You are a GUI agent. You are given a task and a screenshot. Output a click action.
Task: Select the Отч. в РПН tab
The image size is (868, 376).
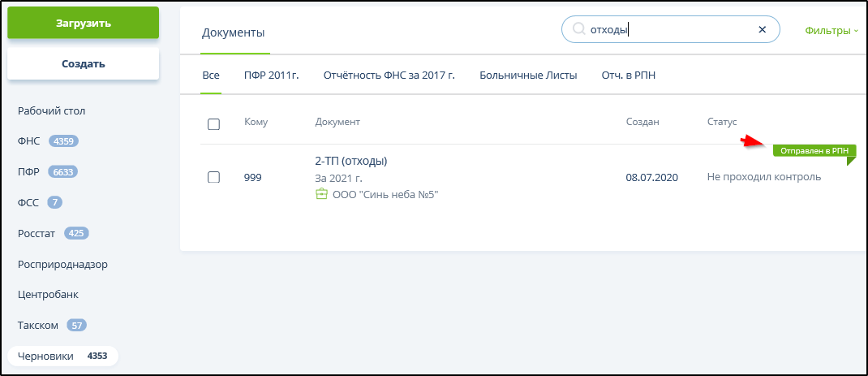(628, 76)
